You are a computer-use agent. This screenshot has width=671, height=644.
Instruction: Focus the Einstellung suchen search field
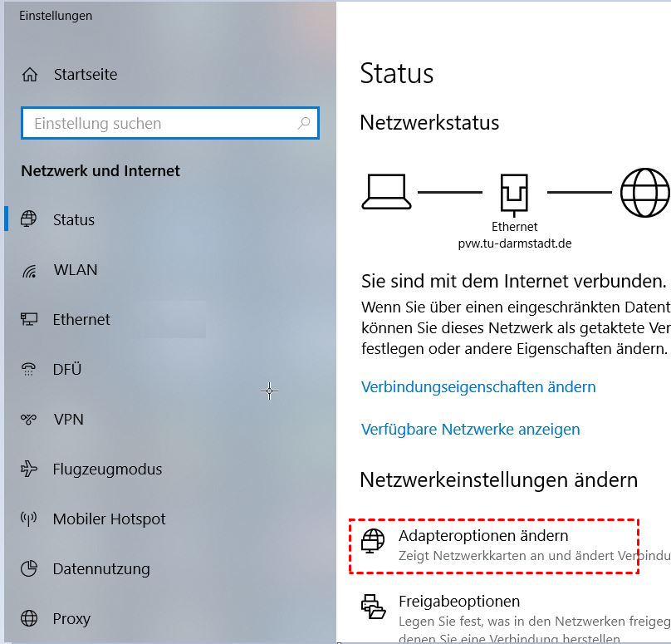(170, 123)
